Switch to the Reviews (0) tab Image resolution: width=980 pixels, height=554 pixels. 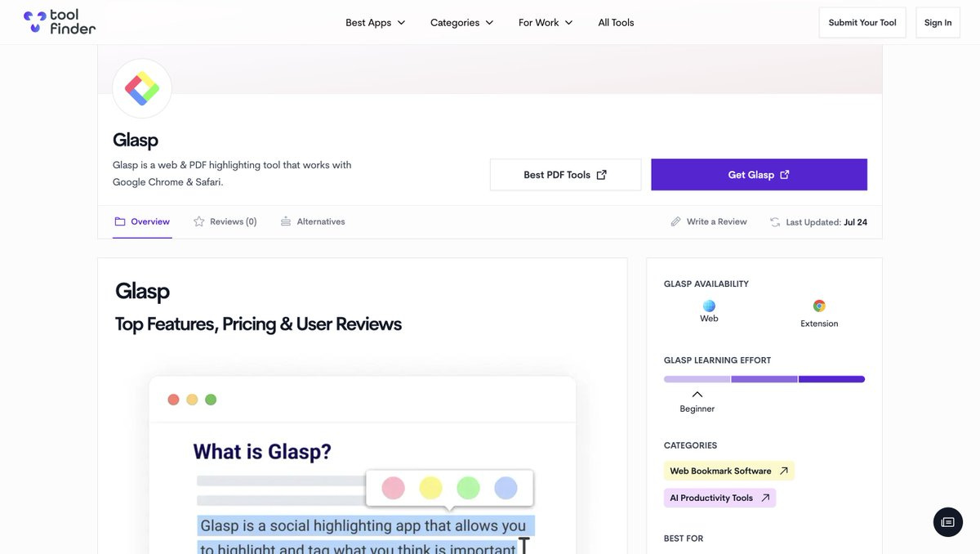225,221
